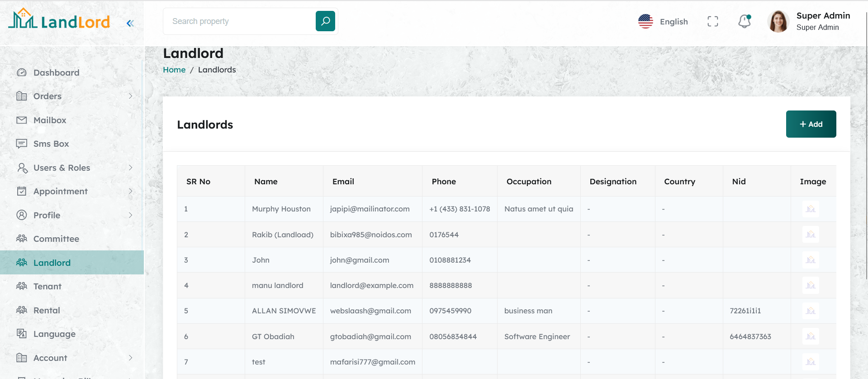Collapse the sidebar with double-chevron icon
The height and width of the screenshot is (379, 868).
130,23
